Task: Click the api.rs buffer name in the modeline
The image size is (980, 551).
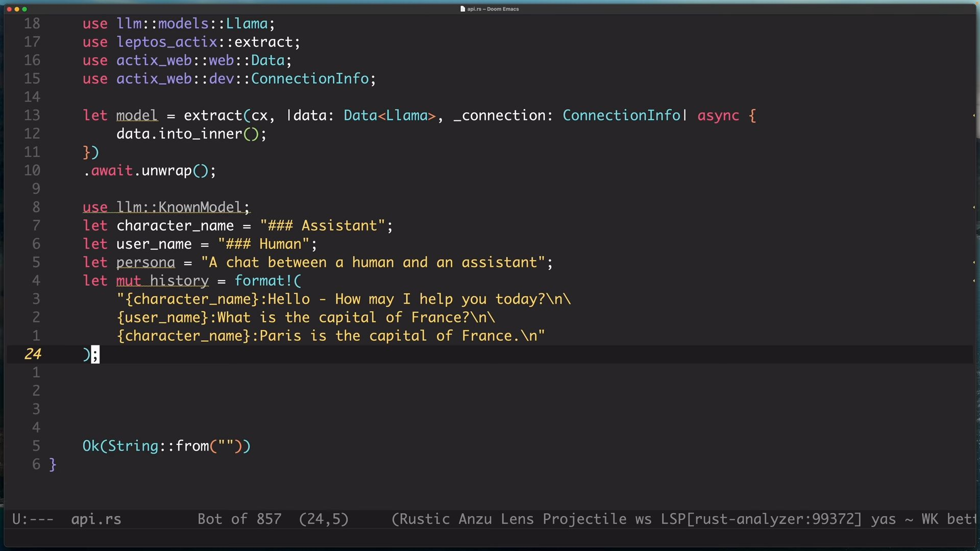Action: click(x=96, y=519)
